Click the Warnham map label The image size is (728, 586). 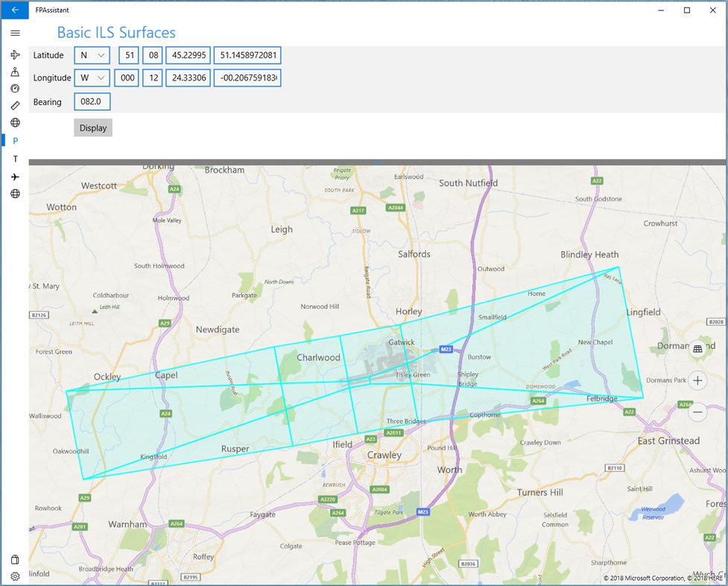point(127,524)
